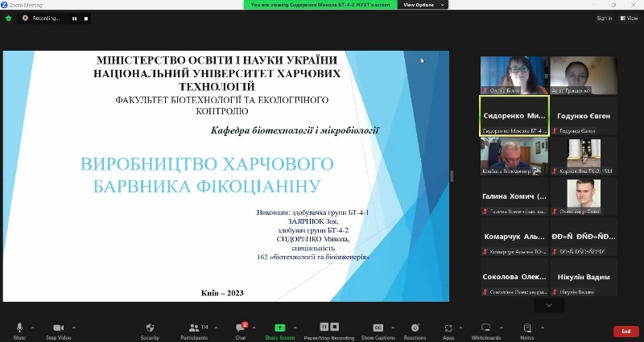Screen dimensions: 644x342
Task: Open the View Options dropdown
Action: point(423,5)
